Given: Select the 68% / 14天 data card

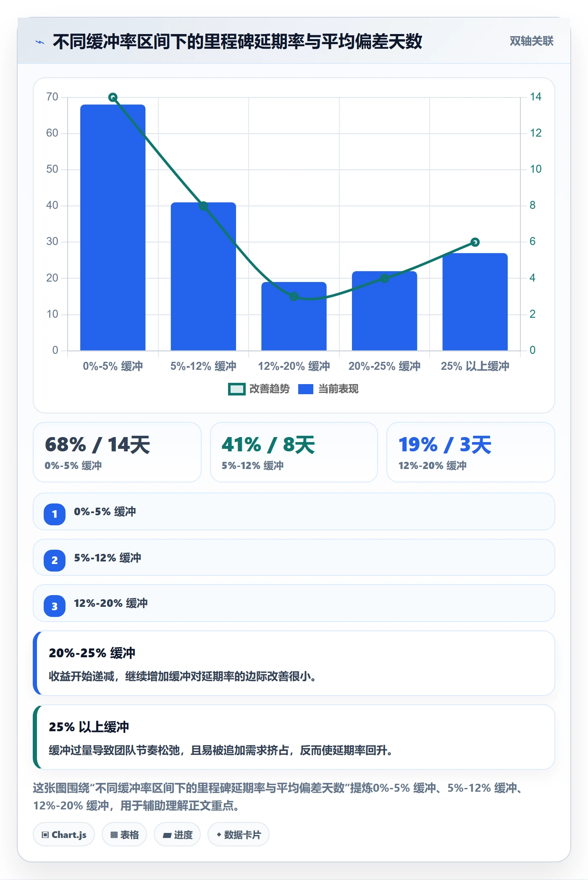Looking at the screenshot, I should [117, 452].
